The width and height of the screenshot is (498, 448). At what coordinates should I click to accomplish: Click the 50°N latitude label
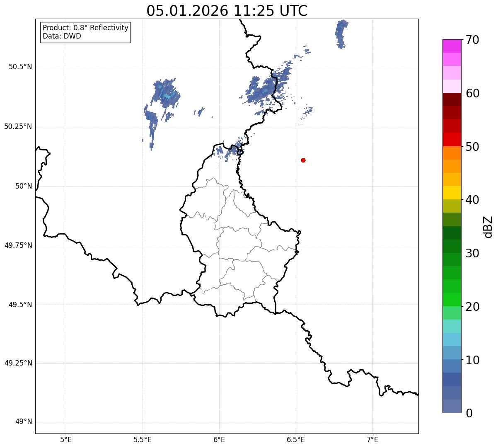24,186
